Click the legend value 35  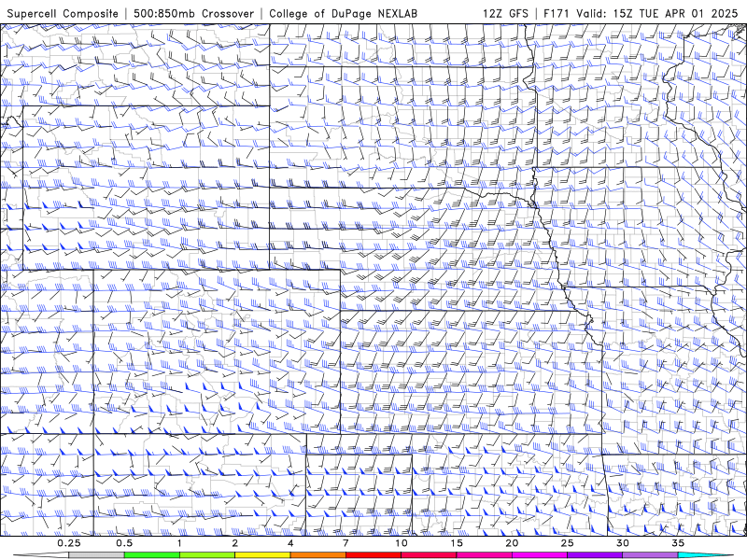coord(678,543)
